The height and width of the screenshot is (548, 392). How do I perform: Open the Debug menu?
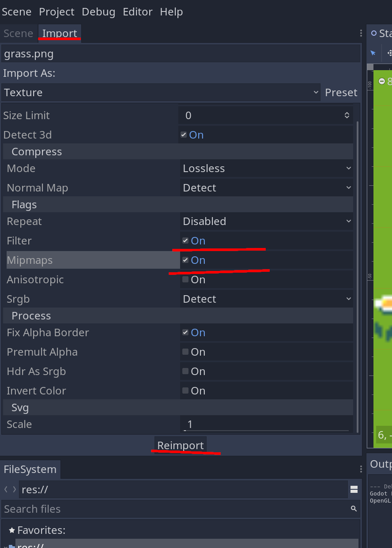pos(98,12)
